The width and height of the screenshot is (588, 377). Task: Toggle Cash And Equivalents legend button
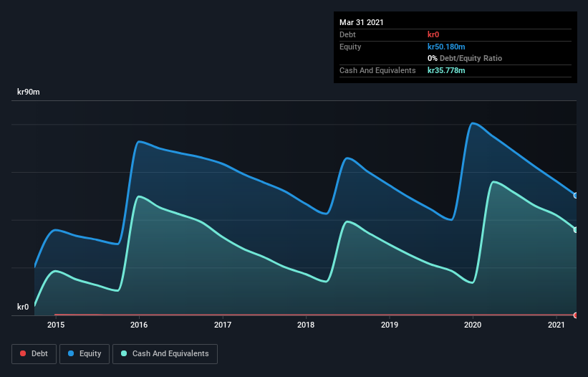pyautogui.click(x=165, y=354)
